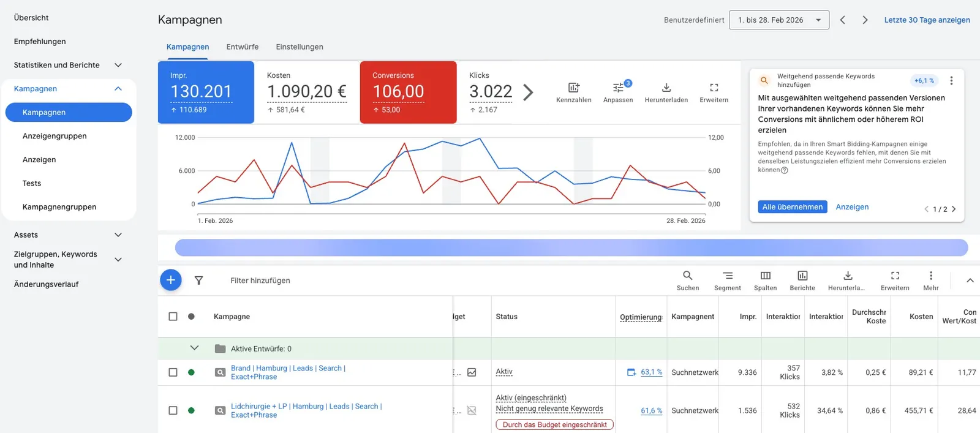
Task: Toggle select-all campaigns checkbox in header
Action: coord(173,317)
